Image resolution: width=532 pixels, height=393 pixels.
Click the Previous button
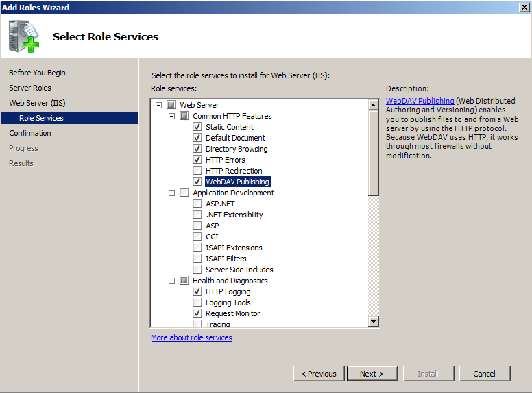click(319, 374)
